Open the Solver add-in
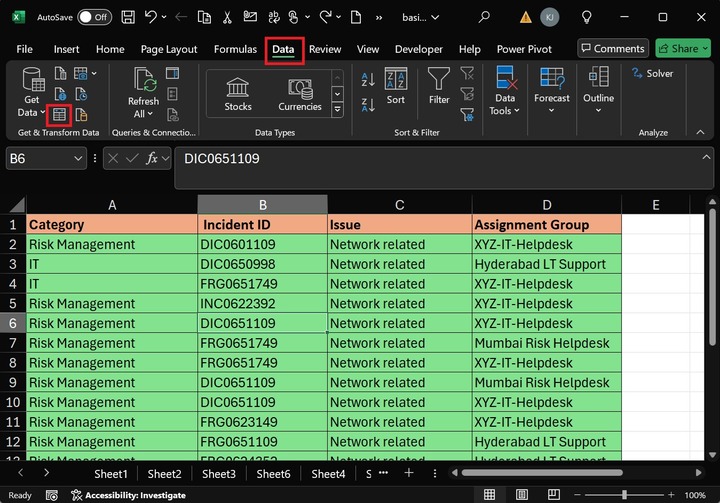Screen dimensions: 720x503 tap(652, 73)
